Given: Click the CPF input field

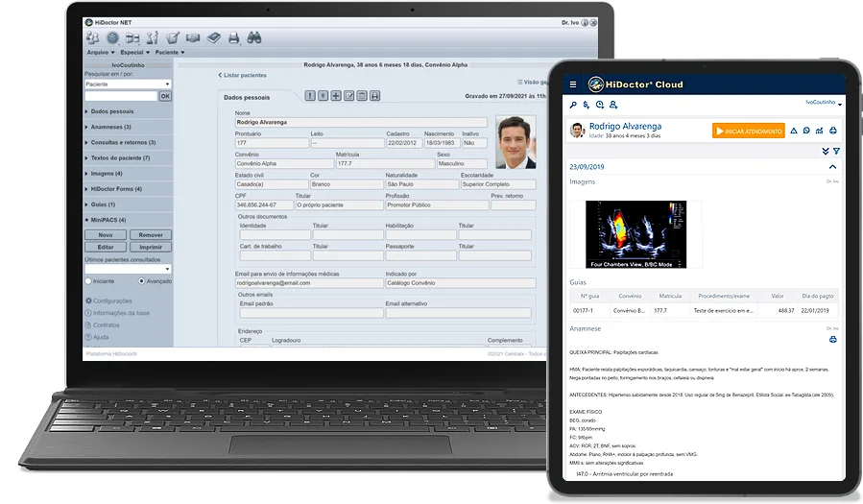Looking at the screenshot, I should pos(264,204).
